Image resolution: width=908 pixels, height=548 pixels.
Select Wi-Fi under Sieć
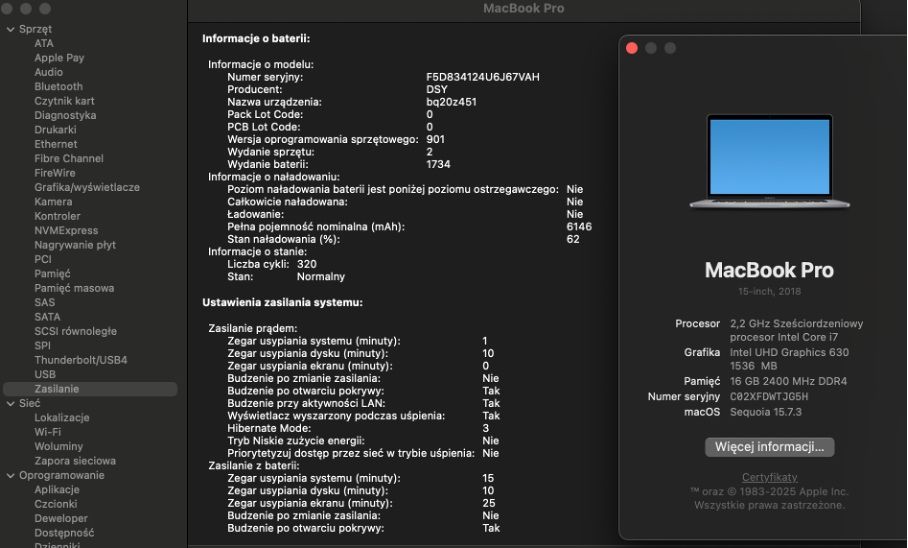(47, 432)
